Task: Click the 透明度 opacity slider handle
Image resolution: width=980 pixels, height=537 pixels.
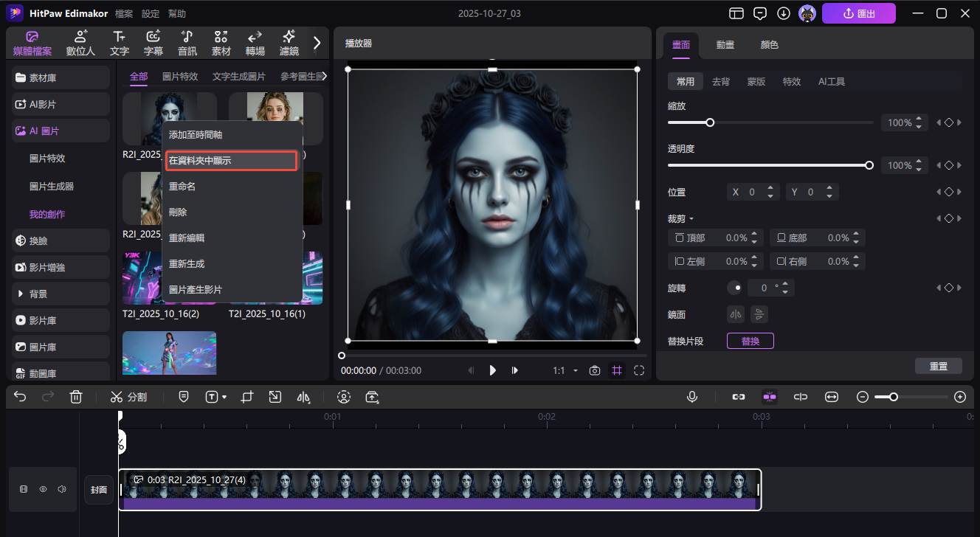Action: coord(869,165)
